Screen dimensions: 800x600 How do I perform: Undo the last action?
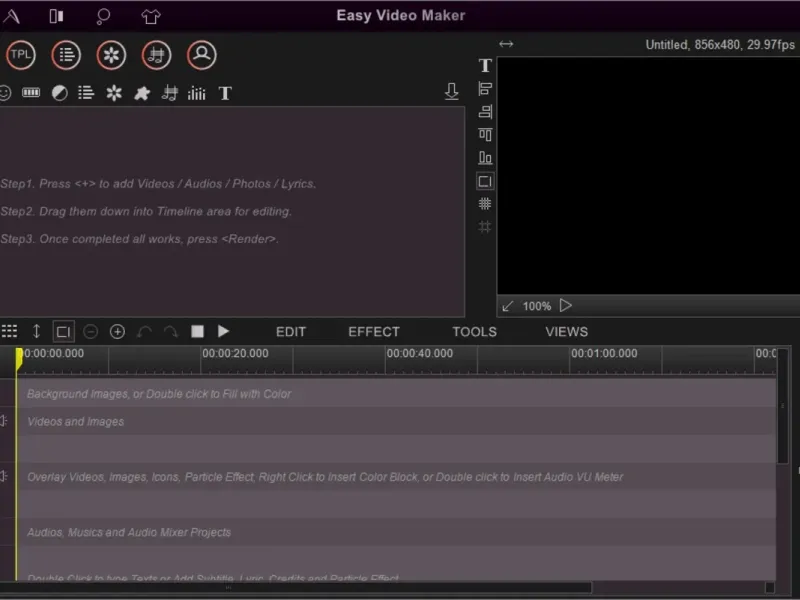point(144,332)
